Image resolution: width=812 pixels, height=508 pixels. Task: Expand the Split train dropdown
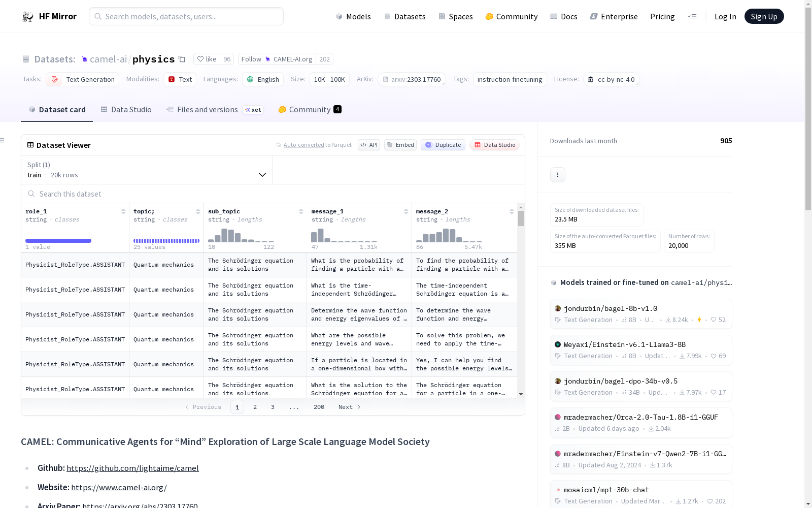[147, 170]
